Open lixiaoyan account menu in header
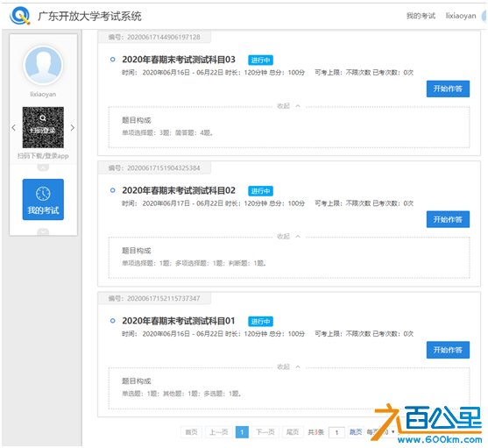 [x=461, y=16]
